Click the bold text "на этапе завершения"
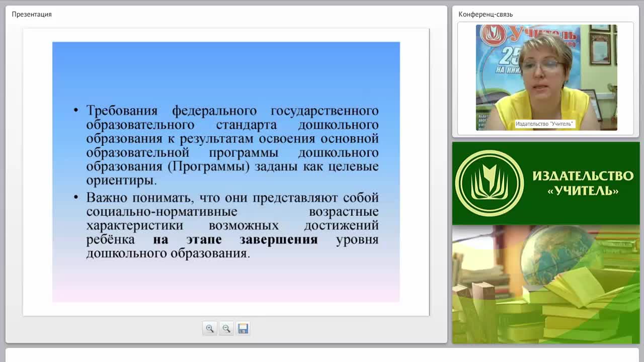 235,239
